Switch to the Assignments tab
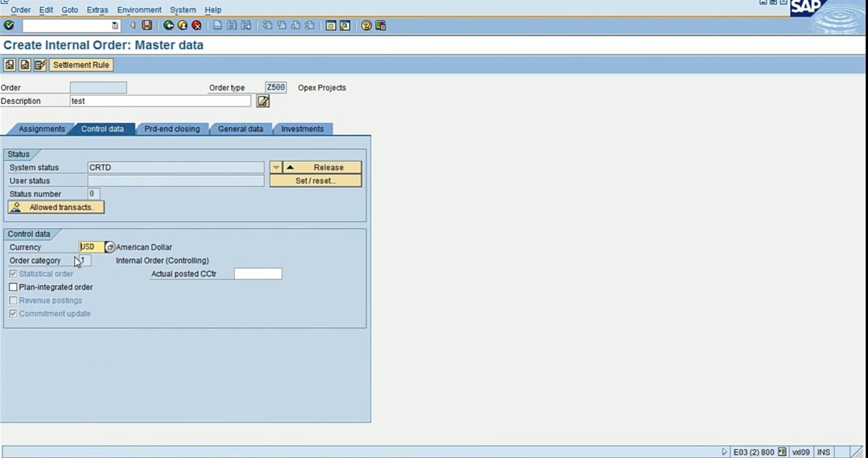This screenshot has width=868, height=458. (42, 129)
